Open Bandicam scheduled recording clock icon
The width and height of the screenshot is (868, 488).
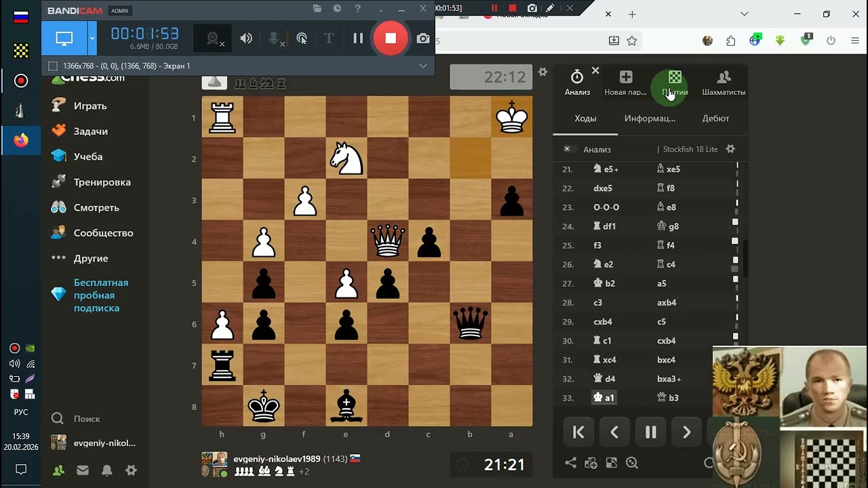[337, 9]
